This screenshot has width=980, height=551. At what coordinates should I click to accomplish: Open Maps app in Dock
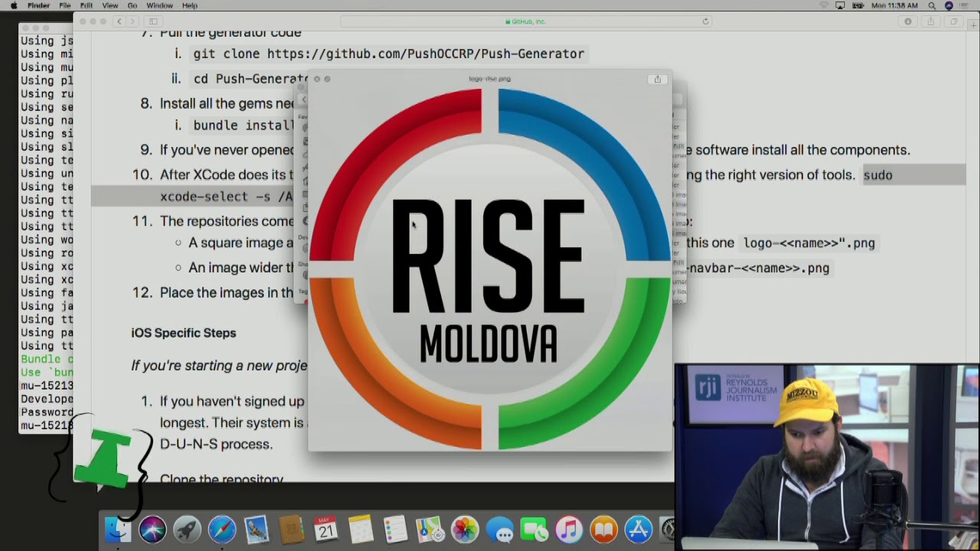430,530
